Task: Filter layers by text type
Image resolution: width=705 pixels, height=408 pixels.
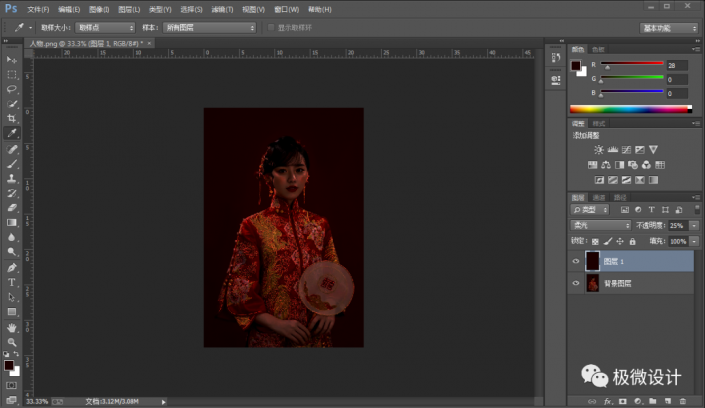Action: (651, 210)
